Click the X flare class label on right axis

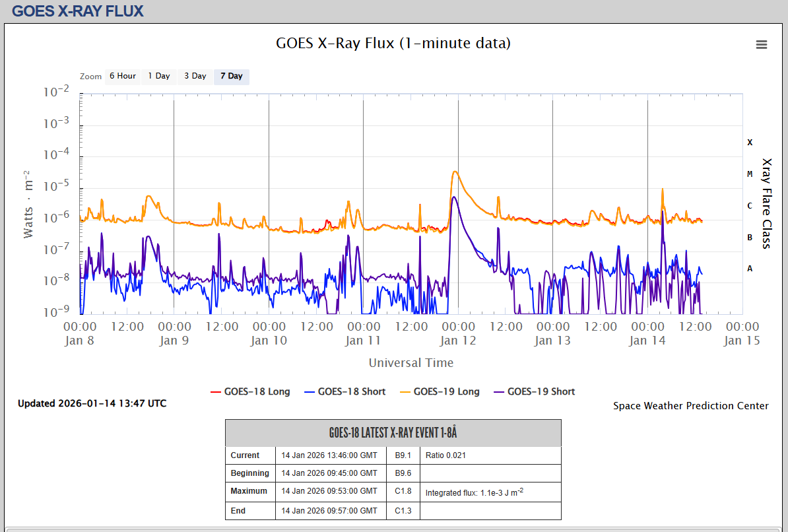(749, 142)
